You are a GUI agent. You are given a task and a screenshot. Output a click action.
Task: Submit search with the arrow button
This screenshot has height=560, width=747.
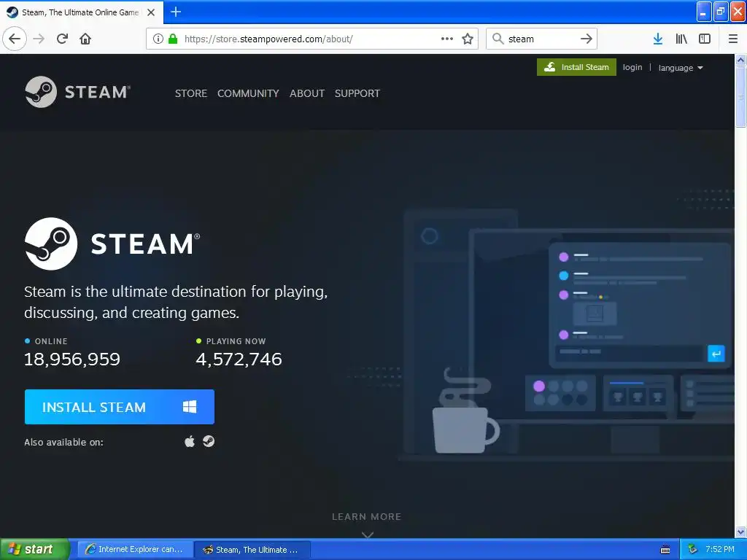click(587, 39)
